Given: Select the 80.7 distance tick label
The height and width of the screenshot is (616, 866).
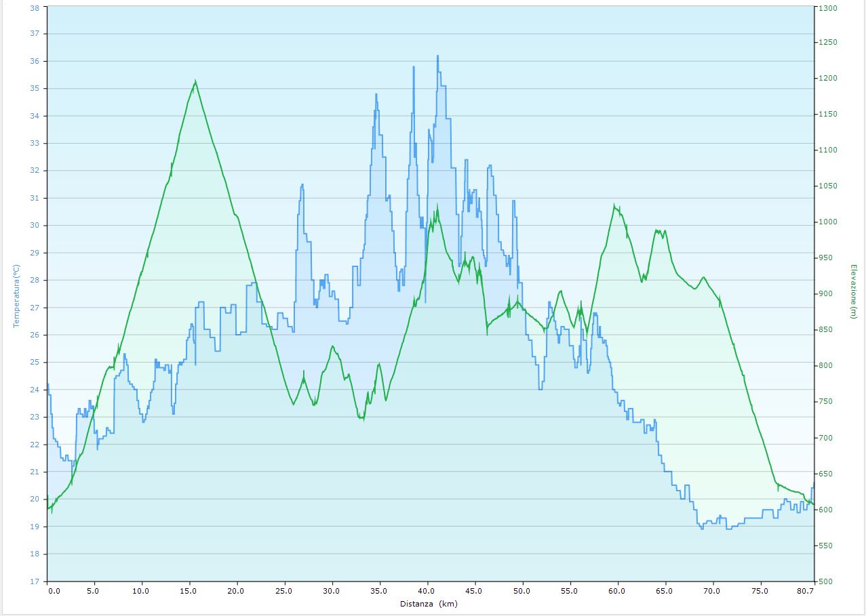Looking at the screenshot, I should coord(805,591).
